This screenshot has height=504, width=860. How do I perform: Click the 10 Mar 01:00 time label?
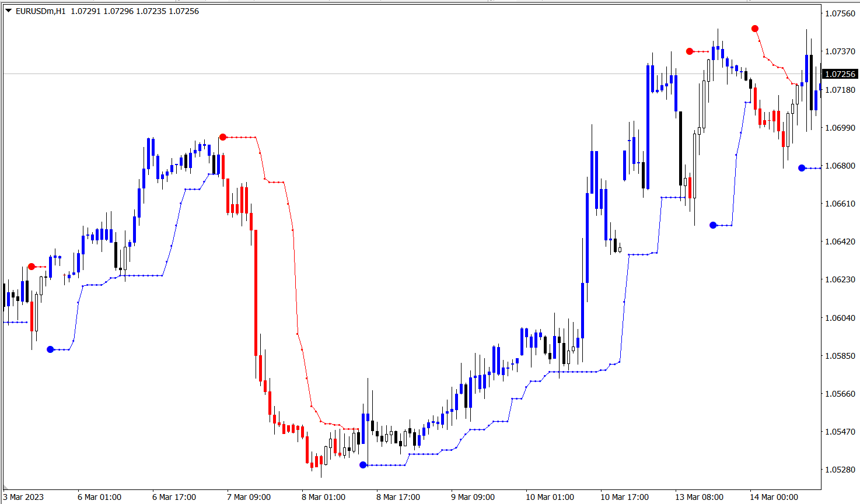[550, 497]
